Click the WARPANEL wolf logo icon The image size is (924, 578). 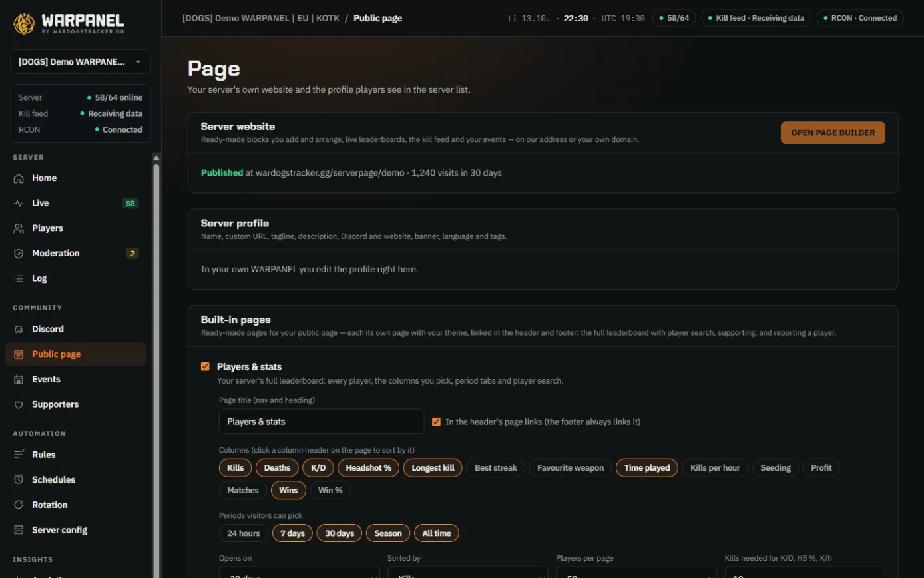pyautogui.click(x=25, y=24)
